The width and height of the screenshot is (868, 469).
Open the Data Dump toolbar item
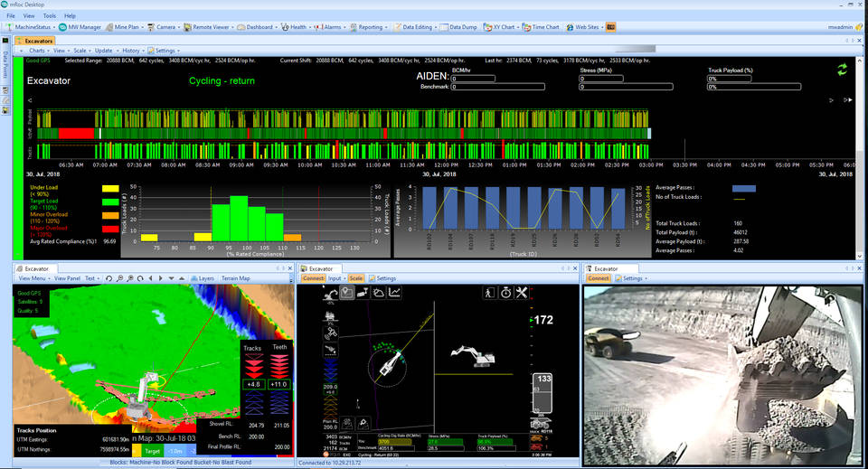pyautogui.click(x=461, y=27)
